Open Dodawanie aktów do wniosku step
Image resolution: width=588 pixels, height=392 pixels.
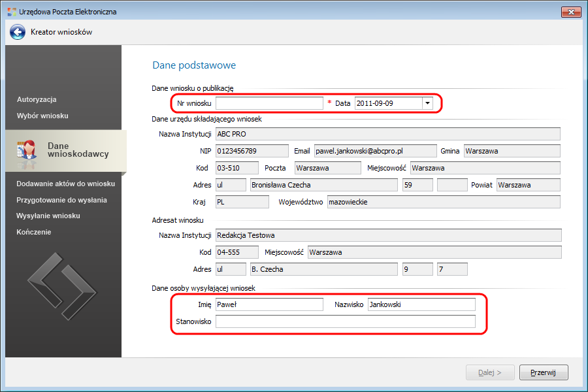click(65, 184)
